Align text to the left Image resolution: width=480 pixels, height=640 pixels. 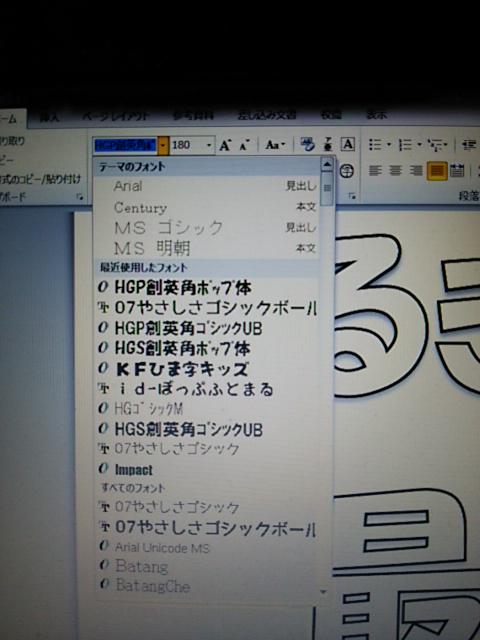[x=375, y=170]
